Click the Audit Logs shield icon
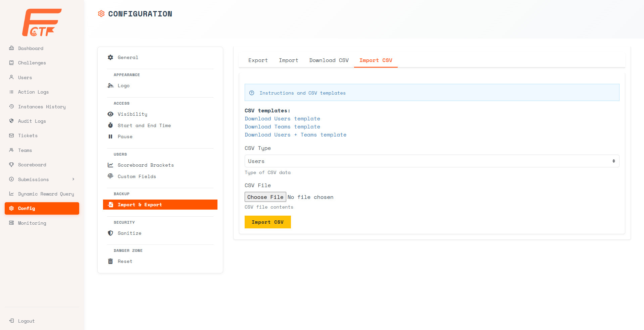The height and width of the screenshot is (330, 644). 11,121
